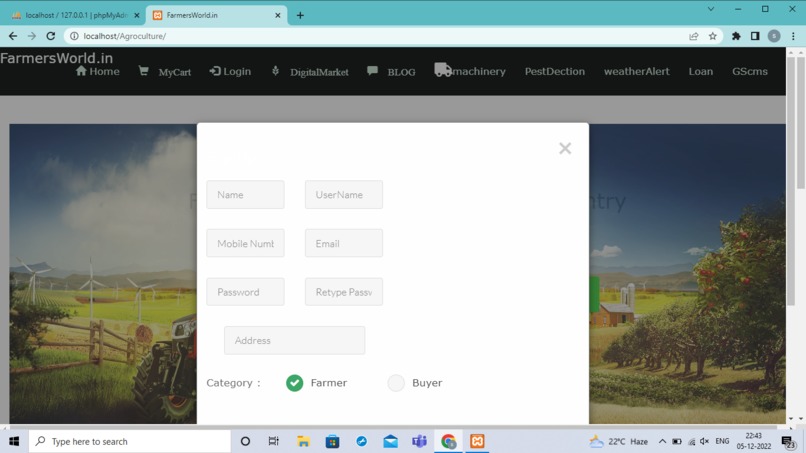
Task: Open the BLOG navigation link
Action: coord(392,71)
